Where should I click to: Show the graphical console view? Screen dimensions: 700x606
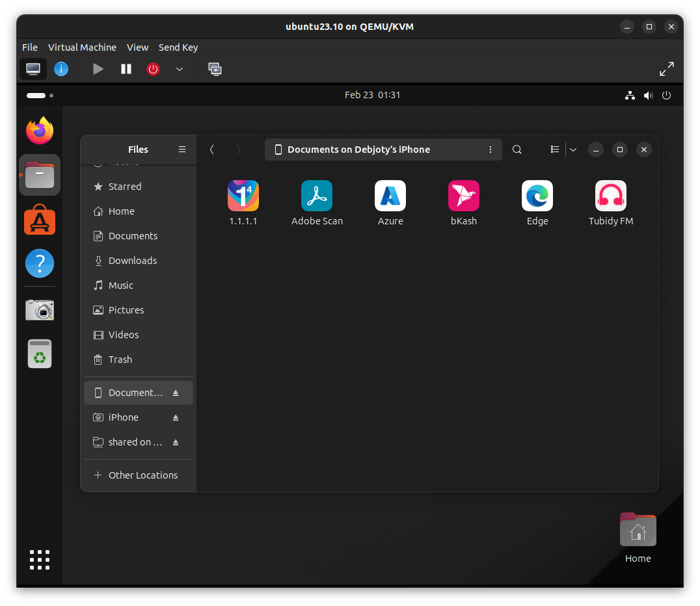point(33,69)
